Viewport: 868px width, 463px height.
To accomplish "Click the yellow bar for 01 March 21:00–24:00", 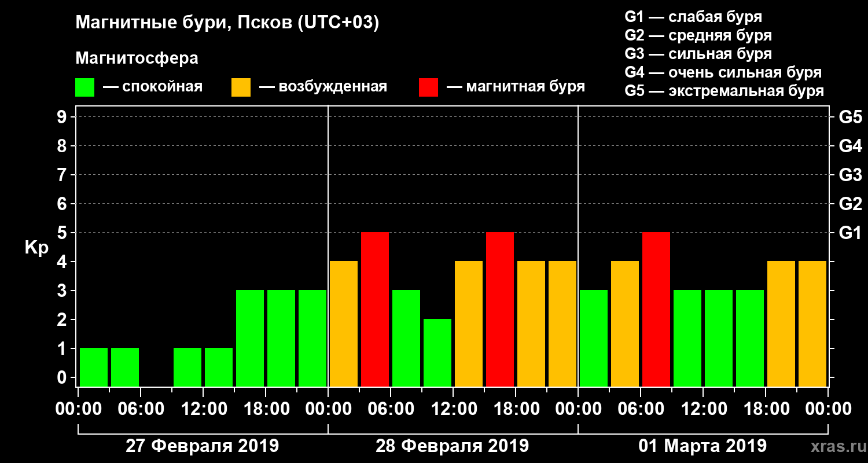I will tap(812, 324).
